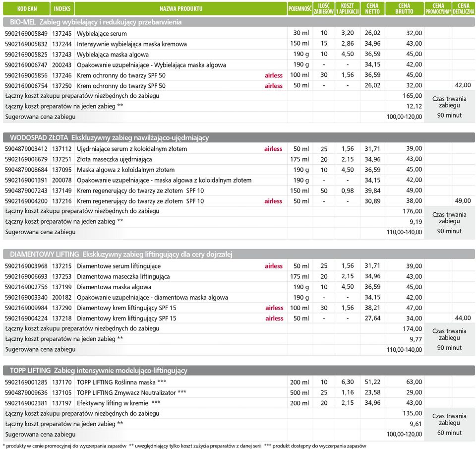Click application cost 3,20
The image size is (476, 449).
pyautogui.click(x=348, y=33)
